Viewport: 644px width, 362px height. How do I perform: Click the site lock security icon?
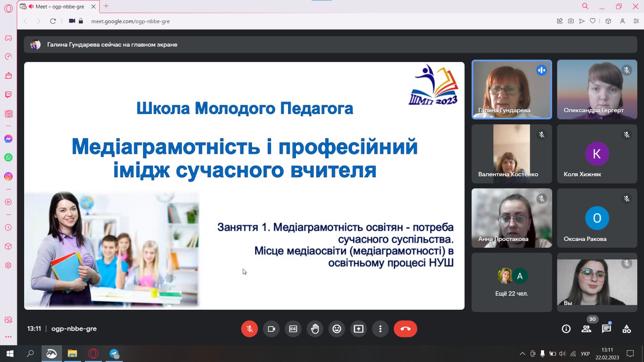coord(81,21)
